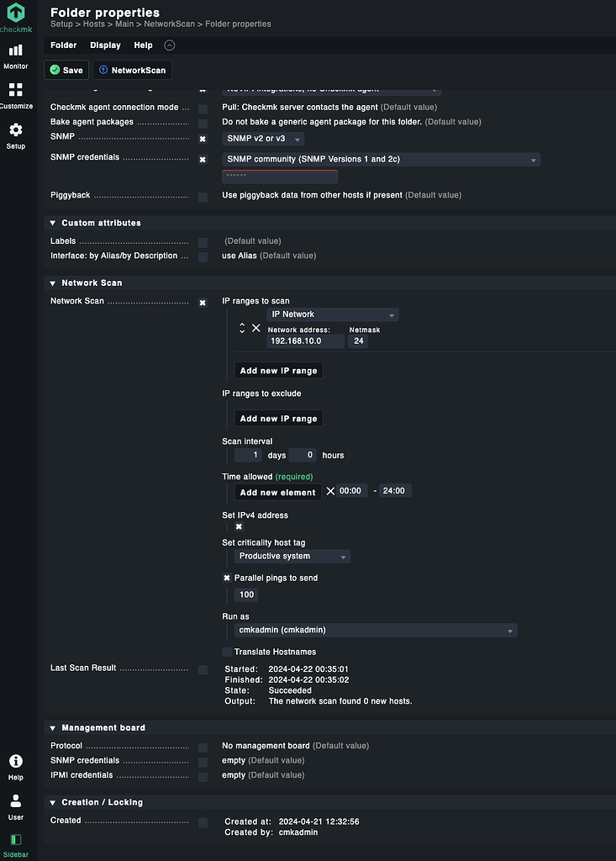This screenshot has height=861, width=616.
Task: Uncheck the Set IPv4 address checkbox
Action: [237, 526]
